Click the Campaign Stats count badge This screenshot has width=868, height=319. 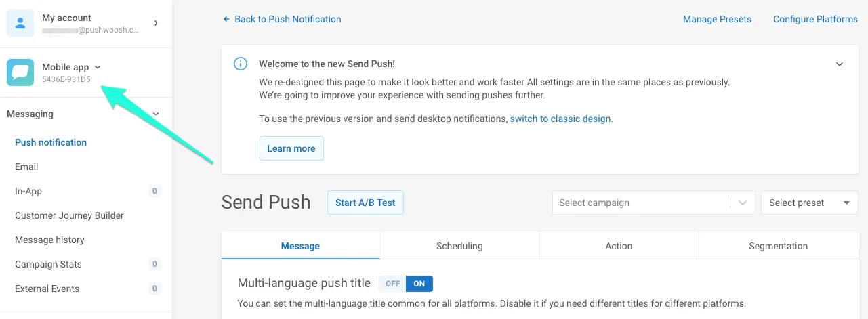154,264
